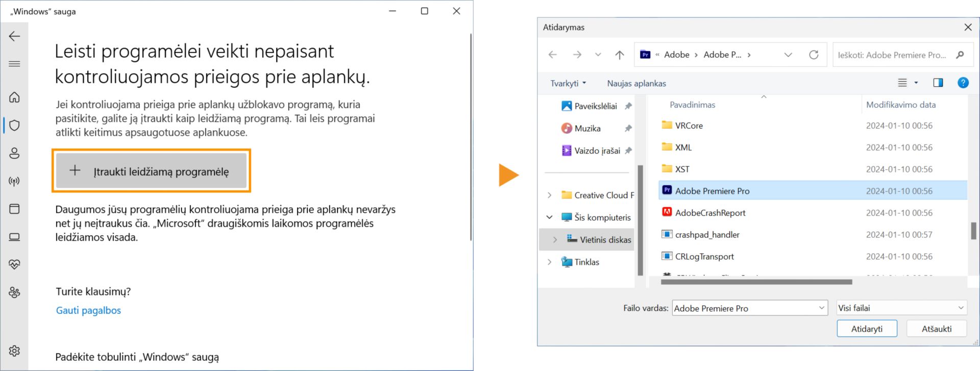Click the horizontal scrollbar in file list
980x371 pixels.
[756, 282]
